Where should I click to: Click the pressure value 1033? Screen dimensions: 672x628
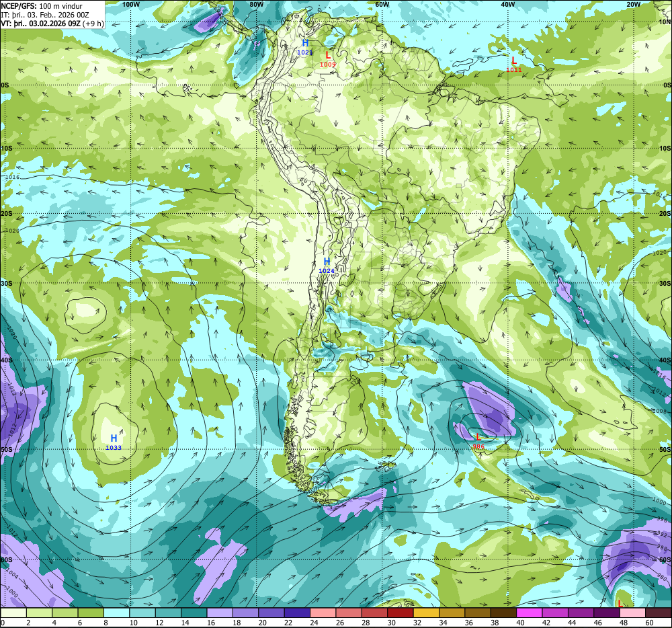tap(114, 448)
